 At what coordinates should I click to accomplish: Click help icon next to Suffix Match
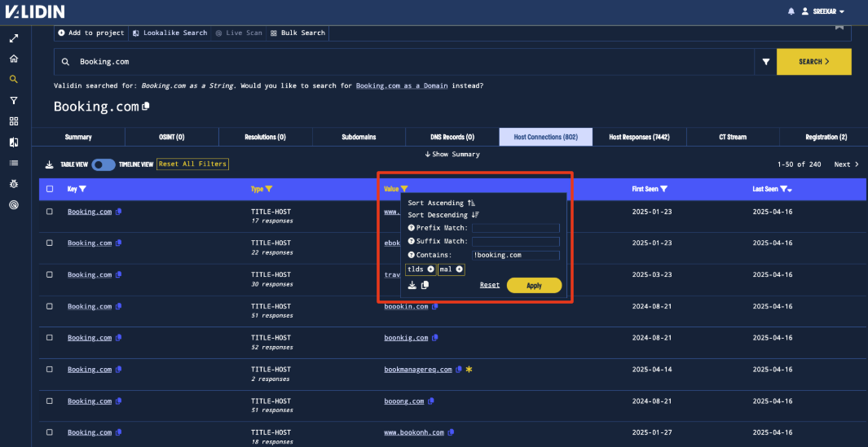412,241
